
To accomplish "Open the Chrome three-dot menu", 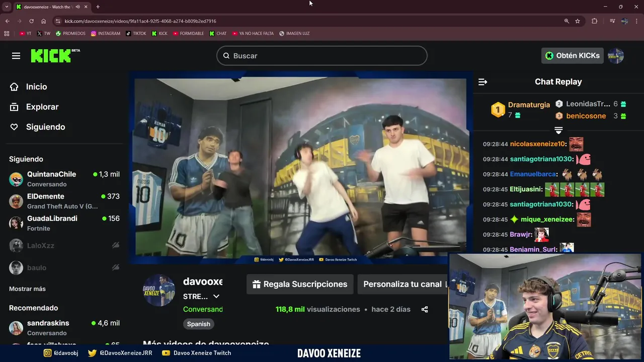I will (x=636, y=21).
